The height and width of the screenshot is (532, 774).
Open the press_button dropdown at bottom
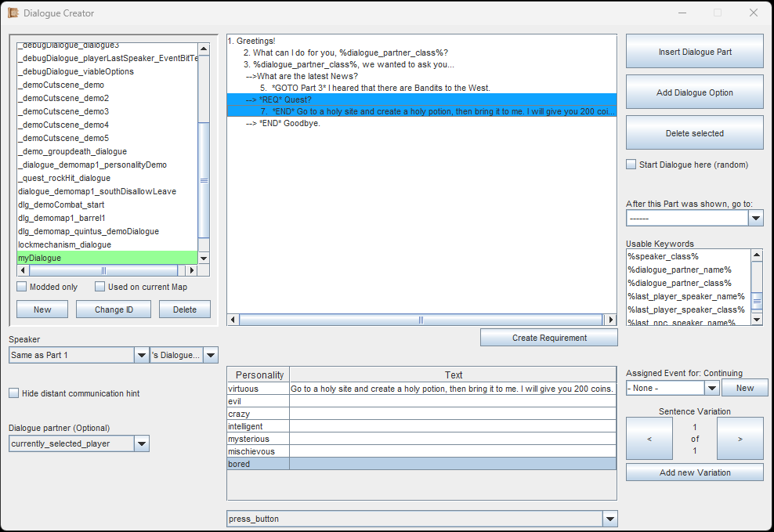point(609,519)
